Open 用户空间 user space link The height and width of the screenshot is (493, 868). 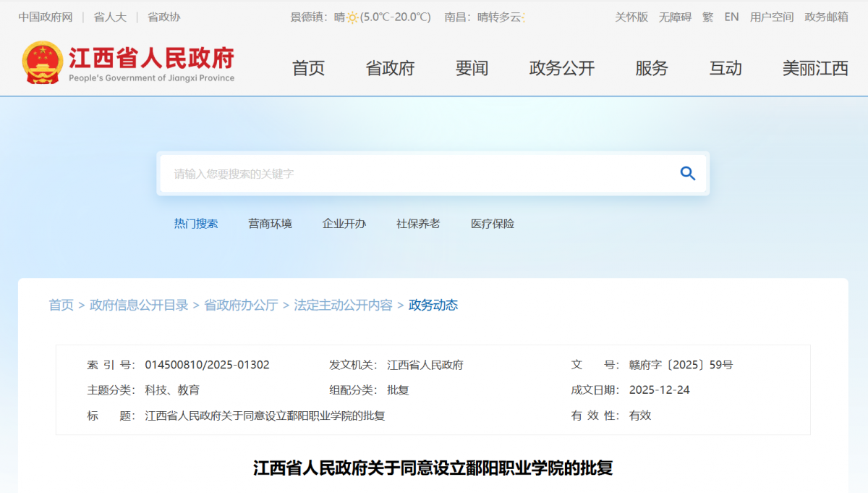[771, 17]
